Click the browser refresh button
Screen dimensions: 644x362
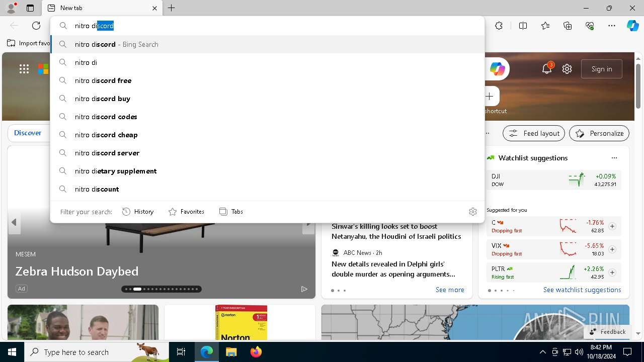coord(36,26)
